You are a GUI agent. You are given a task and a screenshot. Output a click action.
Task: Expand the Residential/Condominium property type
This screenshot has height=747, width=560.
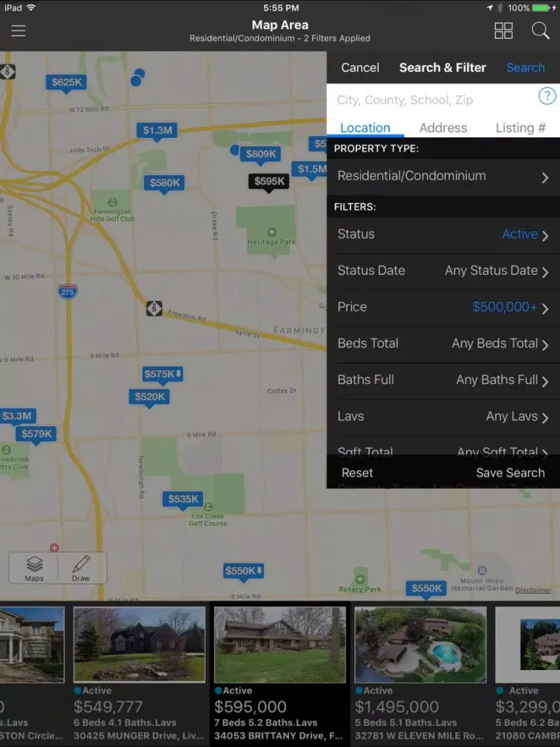point(443,176)
